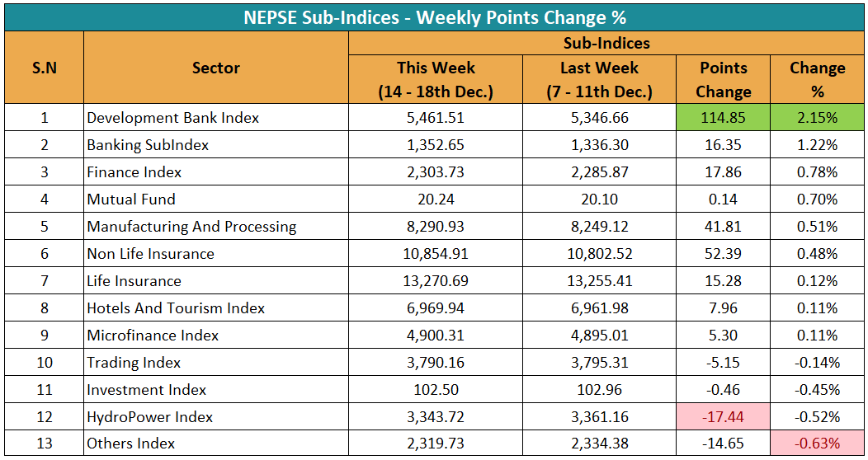
Task: Click the NEPSE Sub-Indices table title
Action: tap(434, 16)
